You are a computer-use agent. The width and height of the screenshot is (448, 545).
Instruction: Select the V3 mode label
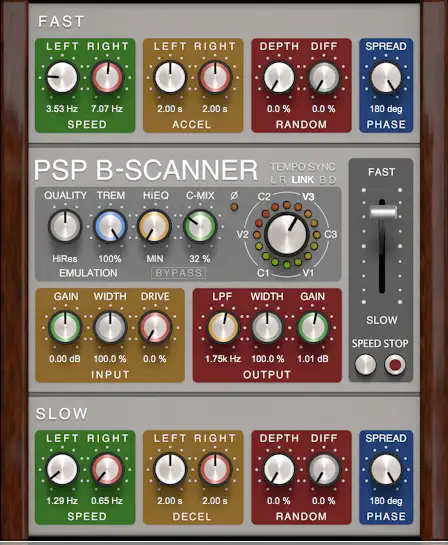click(x=308, y=197)
